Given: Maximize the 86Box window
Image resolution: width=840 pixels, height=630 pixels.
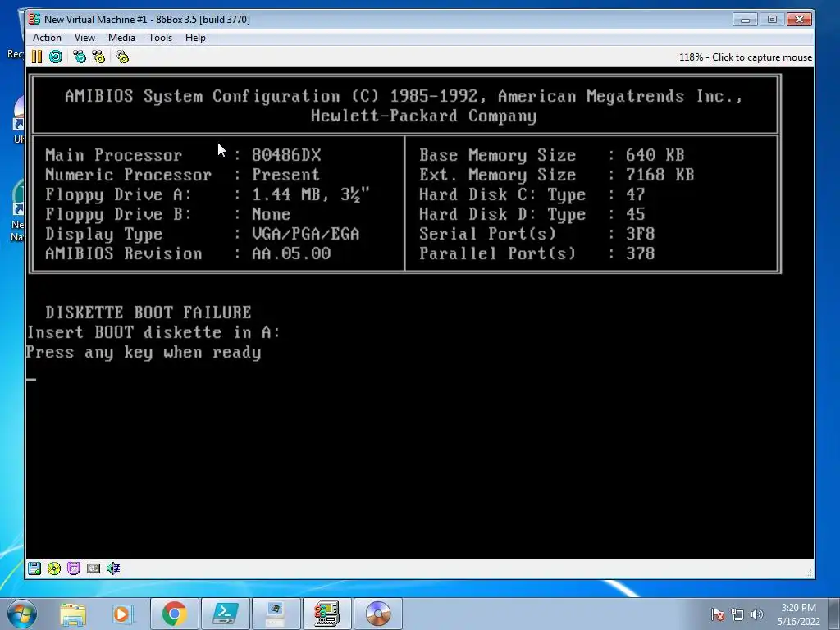Looking at the screenshot, I should tap(772, 20).
